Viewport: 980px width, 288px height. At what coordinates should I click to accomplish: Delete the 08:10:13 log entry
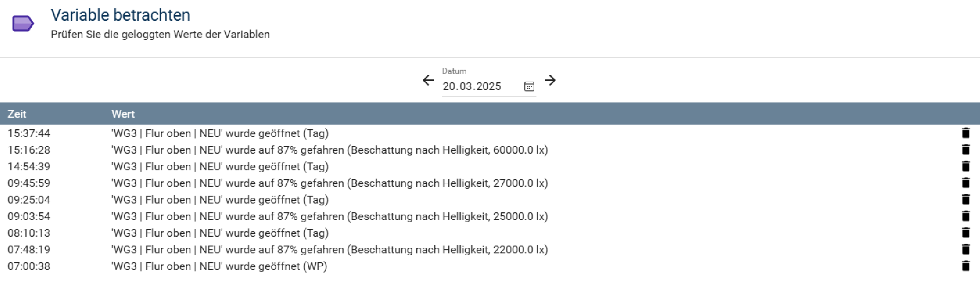tap(966, 233)
